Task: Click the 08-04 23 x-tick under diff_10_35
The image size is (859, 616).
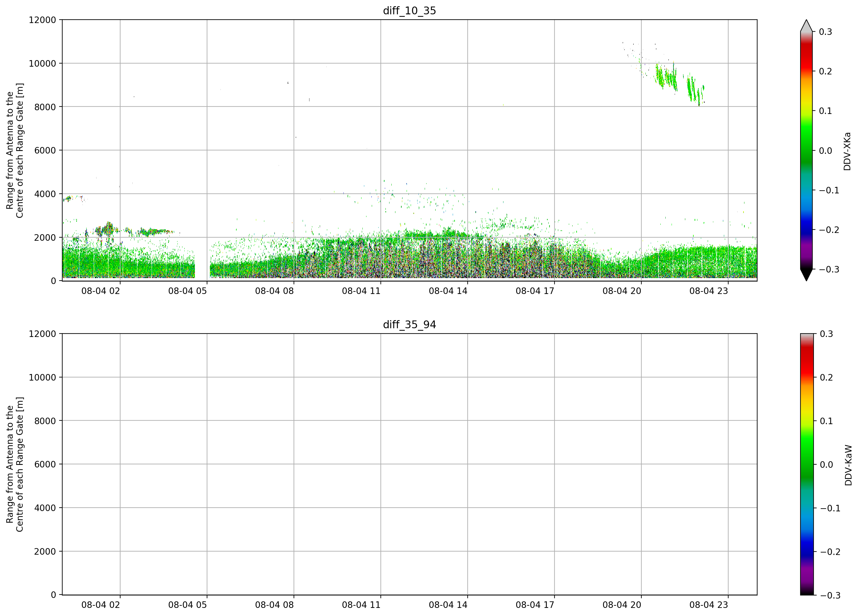Action: [x=709, y=291]
